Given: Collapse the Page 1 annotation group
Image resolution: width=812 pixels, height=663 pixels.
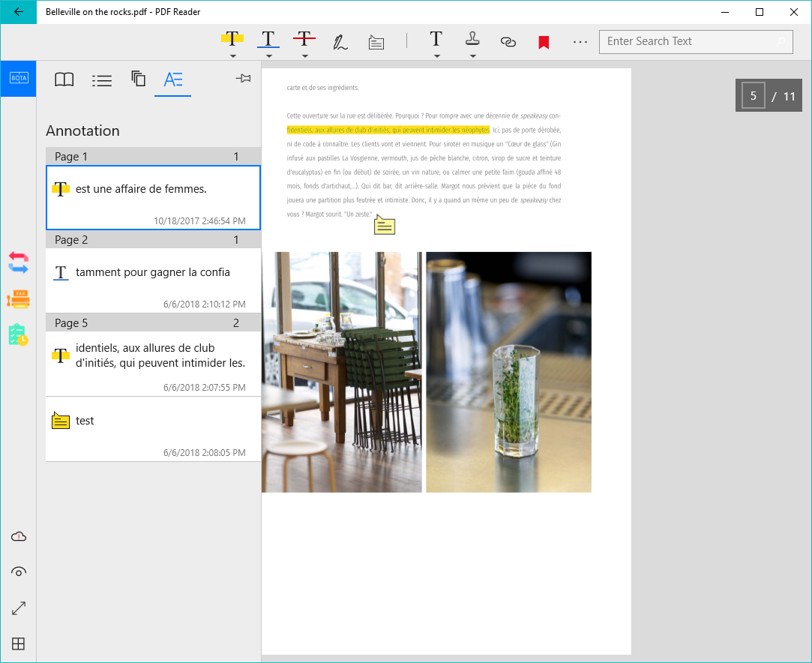Looking at the screenshot, I should pos(153,157).
